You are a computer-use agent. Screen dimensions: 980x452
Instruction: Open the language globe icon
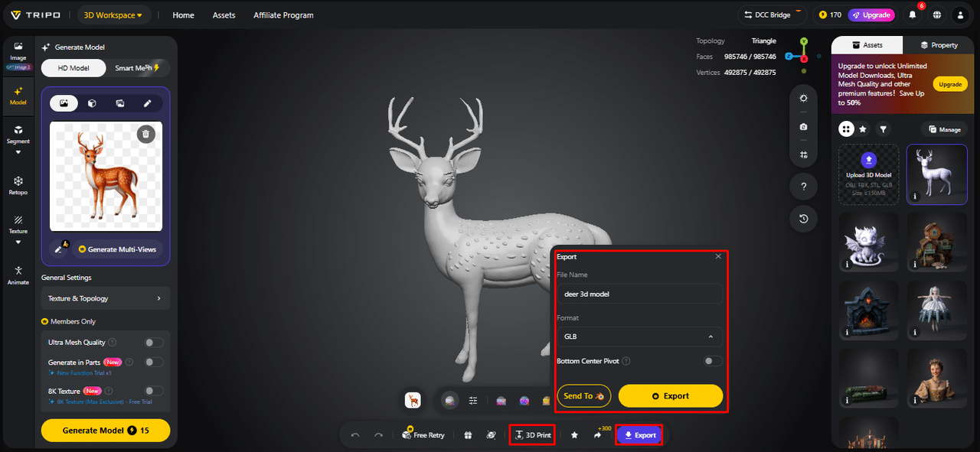coord(936,15)
